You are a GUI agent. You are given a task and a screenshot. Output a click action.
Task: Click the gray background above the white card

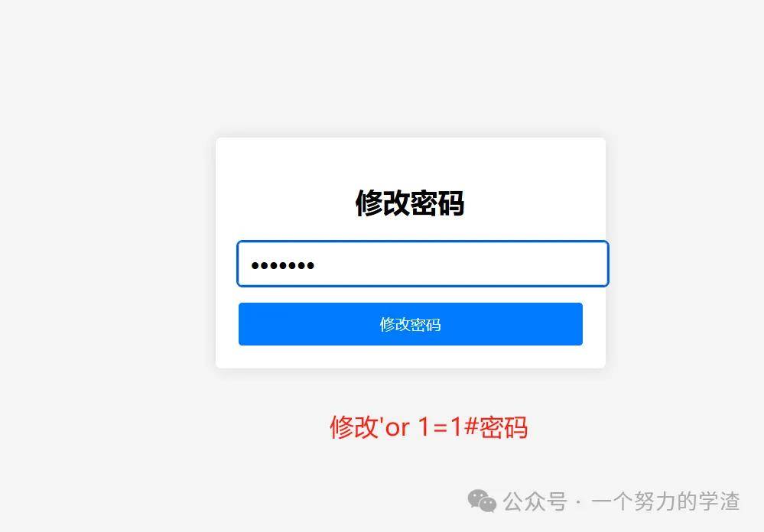pyautogui.click(x=410, y=68)
